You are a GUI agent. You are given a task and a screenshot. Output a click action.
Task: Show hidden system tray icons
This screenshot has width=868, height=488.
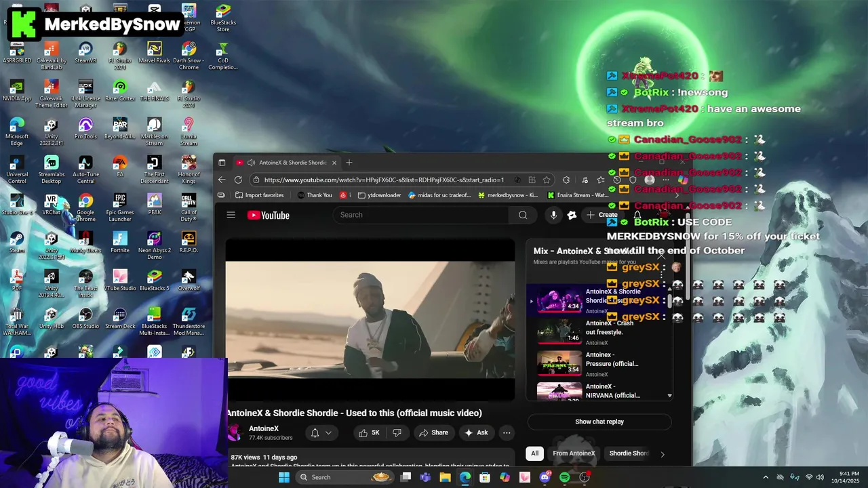coord(766,477)
